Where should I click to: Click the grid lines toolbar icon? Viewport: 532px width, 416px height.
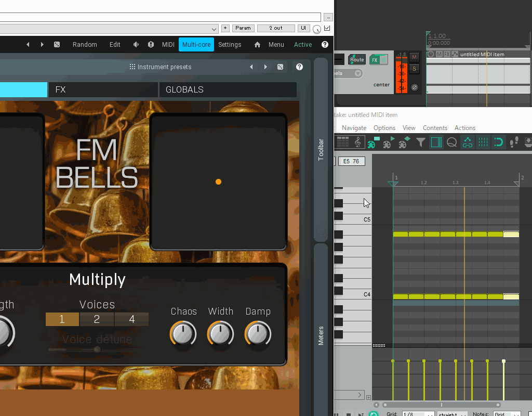click(483, 142)
